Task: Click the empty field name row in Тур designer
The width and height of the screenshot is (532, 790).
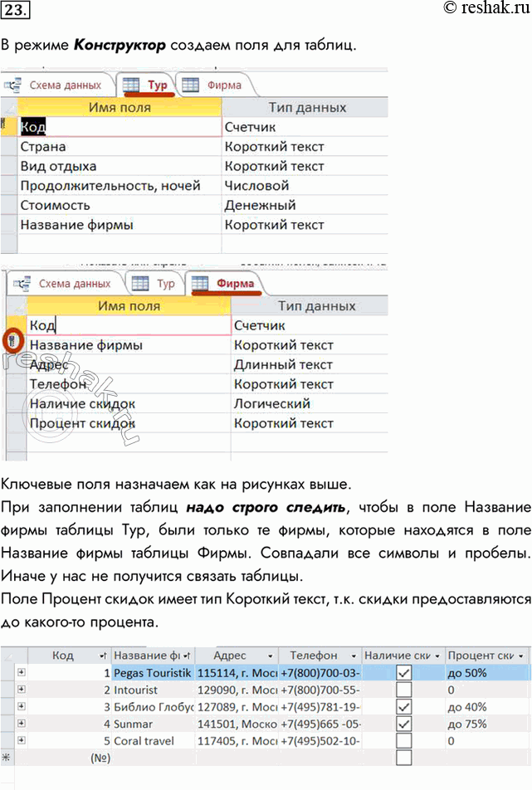Action: click(120, 244)
